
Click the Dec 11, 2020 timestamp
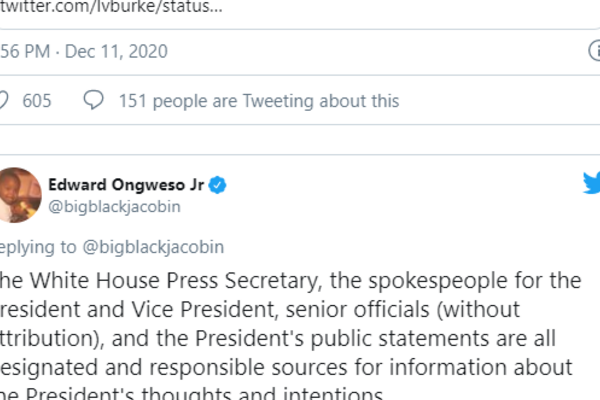point(116,51)
